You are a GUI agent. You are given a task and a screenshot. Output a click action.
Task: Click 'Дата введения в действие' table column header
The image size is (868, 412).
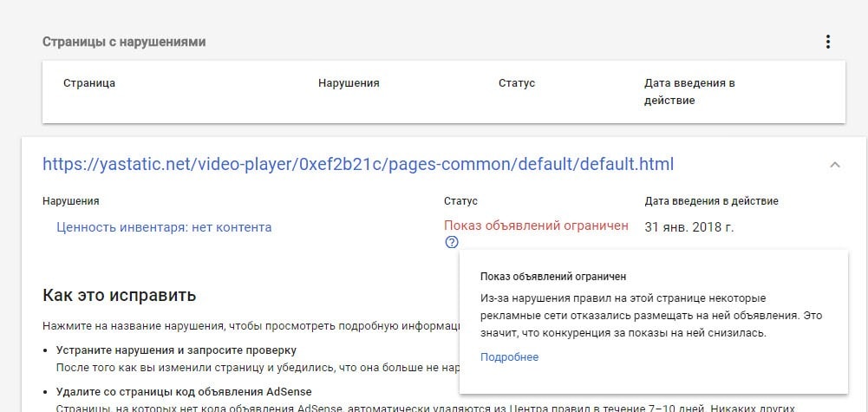point(689,91)
